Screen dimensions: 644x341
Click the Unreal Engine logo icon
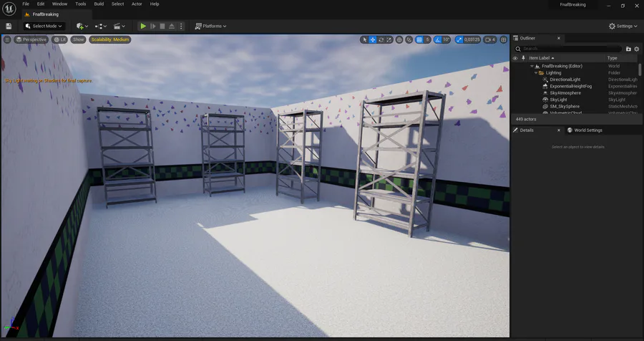point(9,9)
